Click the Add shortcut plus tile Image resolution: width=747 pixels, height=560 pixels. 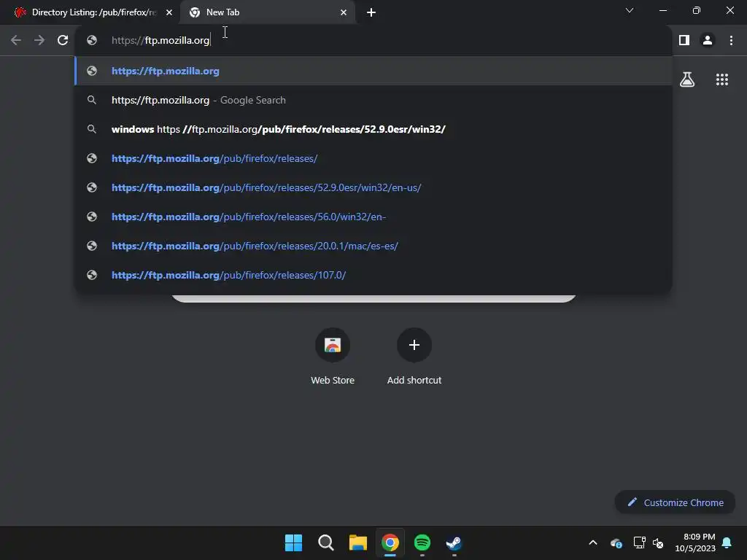pyautogui.click(x=414, y=345)
